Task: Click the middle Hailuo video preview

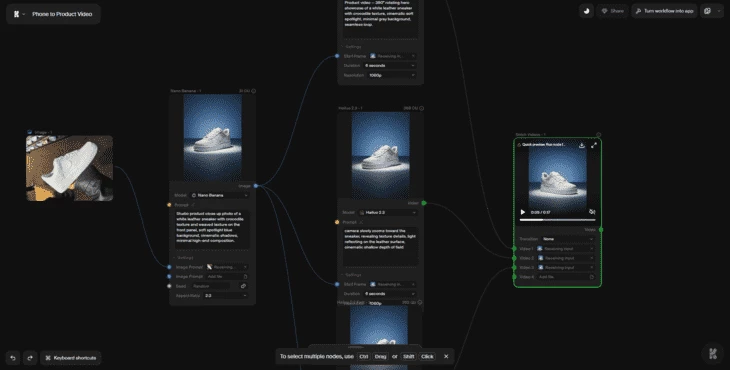Action: point(381,155)
